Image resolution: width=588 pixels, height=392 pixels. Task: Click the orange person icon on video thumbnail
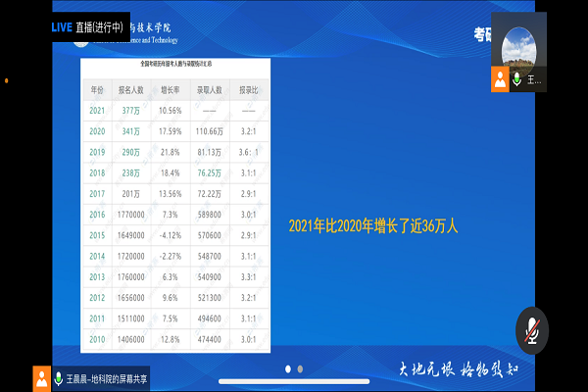tap(501, 80)
